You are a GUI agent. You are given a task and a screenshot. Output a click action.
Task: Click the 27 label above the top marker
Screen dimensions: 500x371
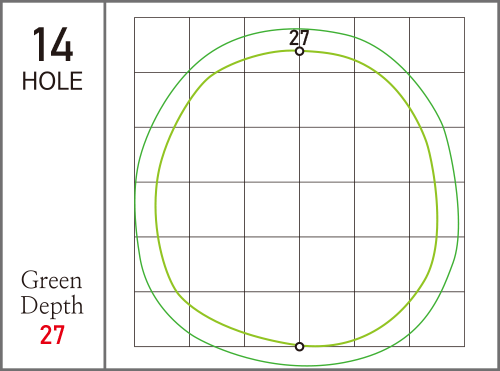click(x=299, y=37)
